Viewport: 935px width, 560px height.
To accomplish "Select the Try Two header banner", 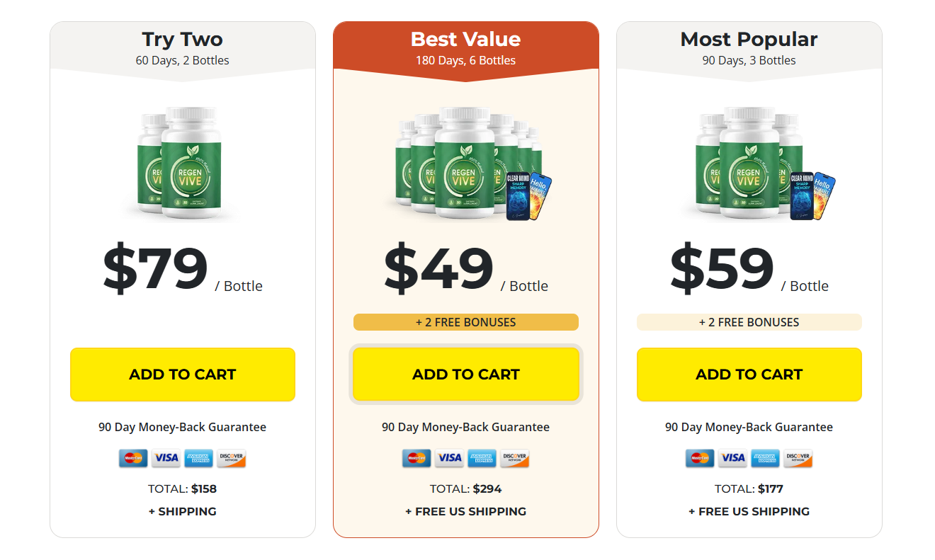I will (183, 47).
